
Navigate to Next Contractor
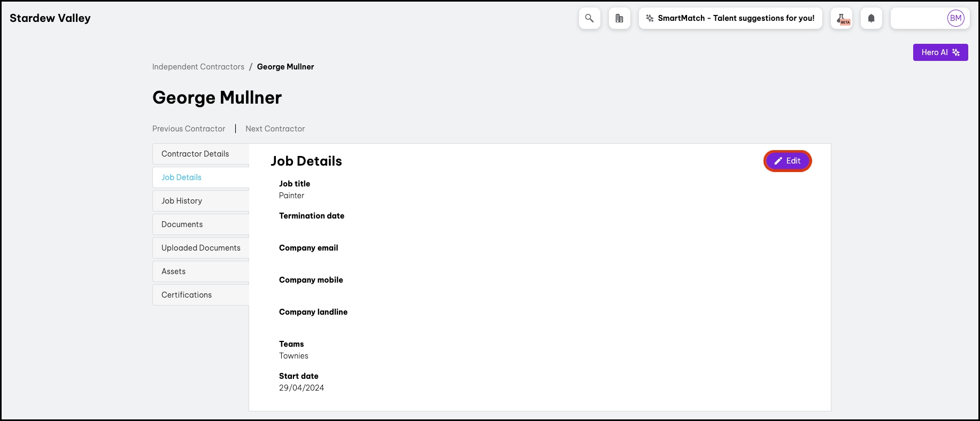(x=275, y=129)
